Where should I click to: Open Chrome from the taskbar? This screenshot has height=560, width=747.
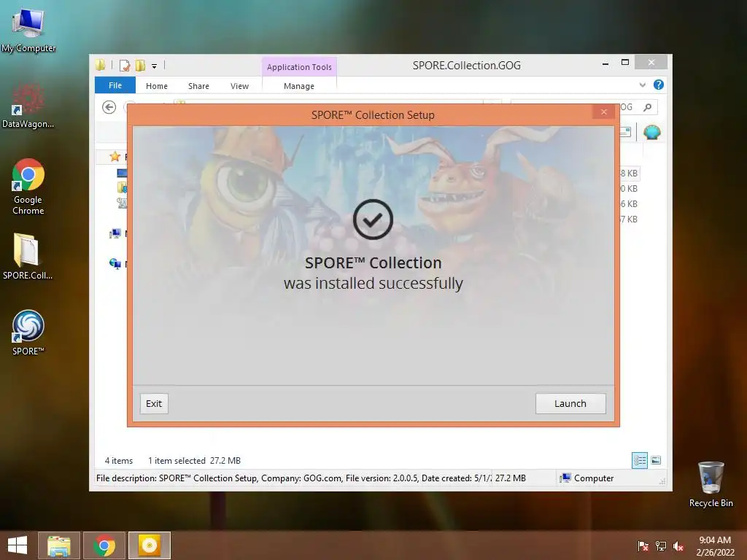coord(104,545)
